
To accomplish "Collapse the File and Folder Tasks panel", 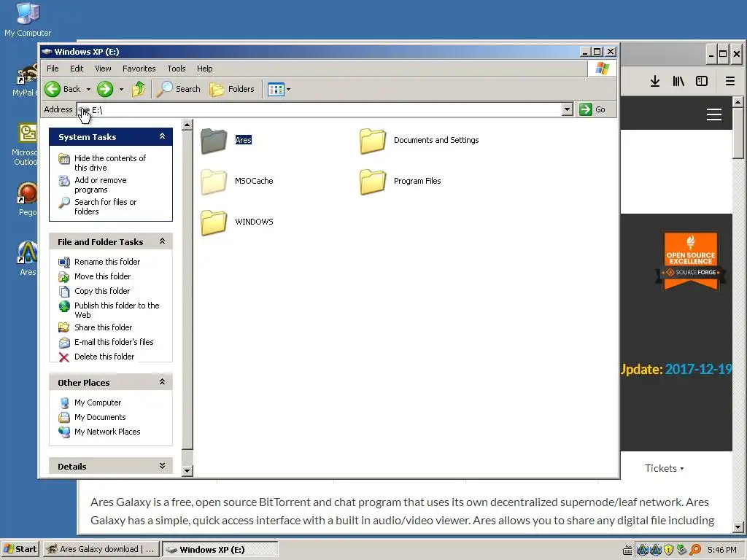I will [162, 241].
